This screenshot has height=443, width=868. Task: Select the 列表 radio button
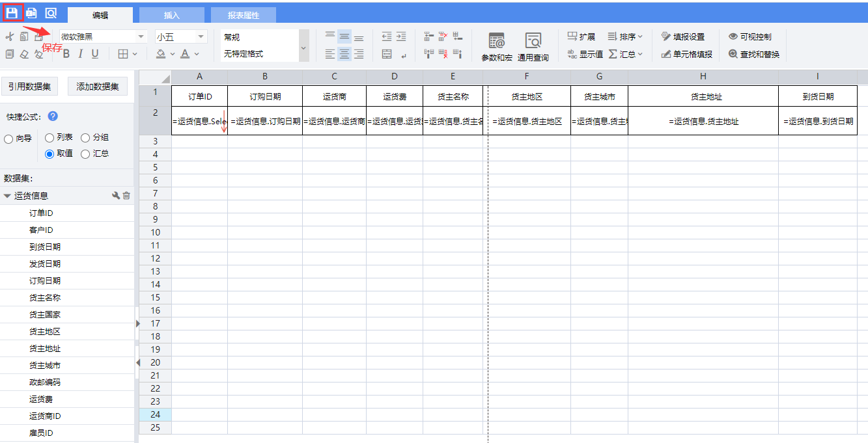click(49, 138)
